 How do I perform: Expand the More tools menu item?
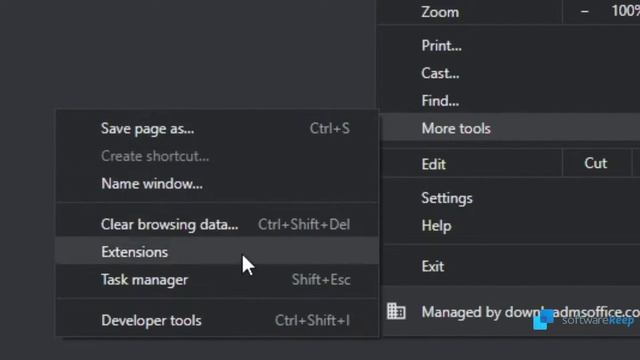(x=509, y=128)
